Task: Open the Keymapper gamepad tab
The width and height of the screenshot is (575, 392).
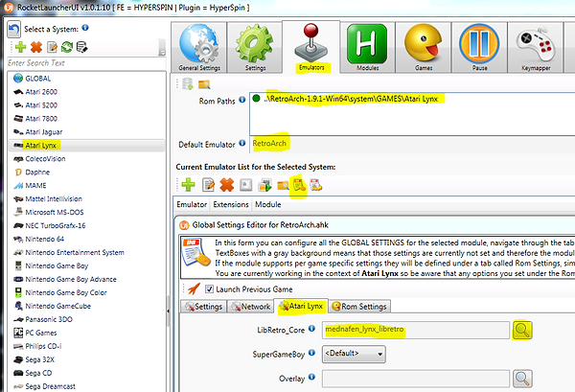Action: [x=536, y=47]
